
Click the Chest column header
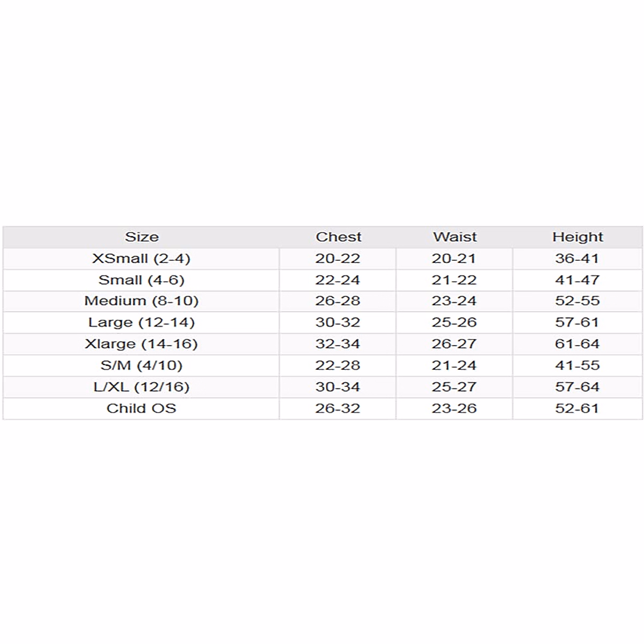pyautogui.click(x=338, y=237)
